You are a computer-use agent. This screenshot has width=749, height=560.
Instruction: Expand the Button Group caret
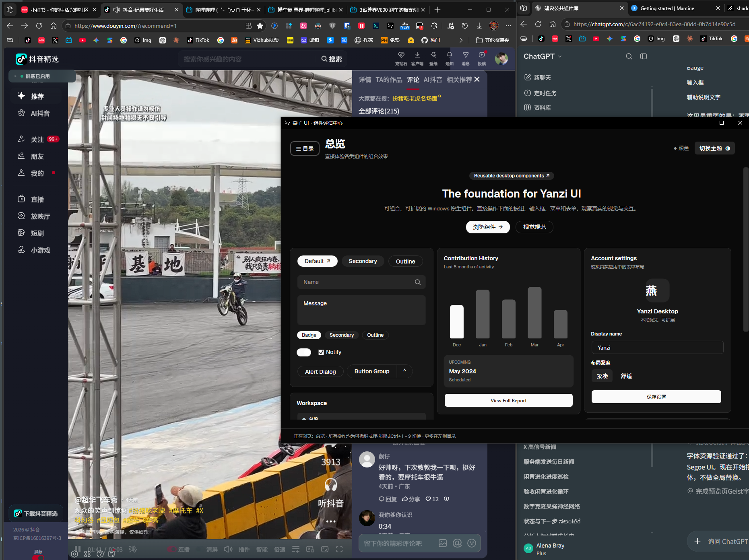coord(404,371)
